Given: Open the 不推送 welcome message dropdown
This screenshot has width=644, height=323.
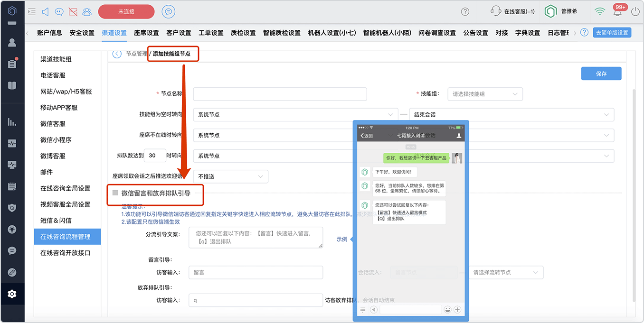Looking at the screenshot, I should click(x=230, y=176).
